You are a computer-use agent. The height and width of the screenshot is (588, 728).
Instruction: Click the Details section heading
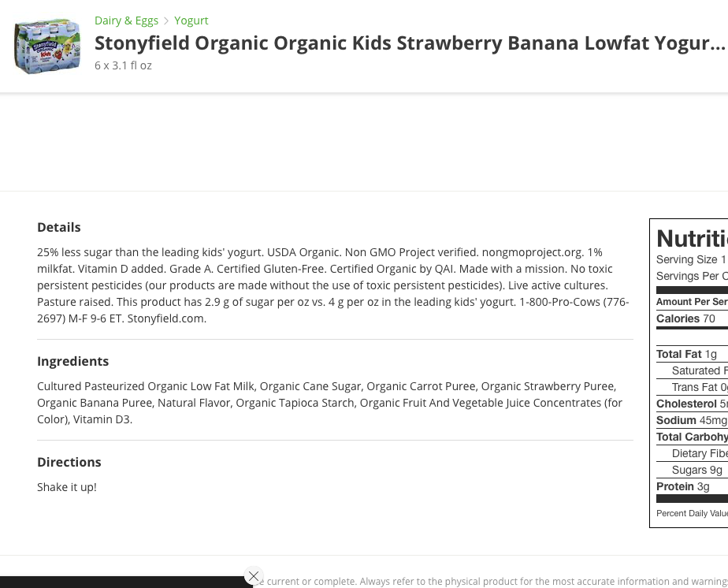coord(59,227)
